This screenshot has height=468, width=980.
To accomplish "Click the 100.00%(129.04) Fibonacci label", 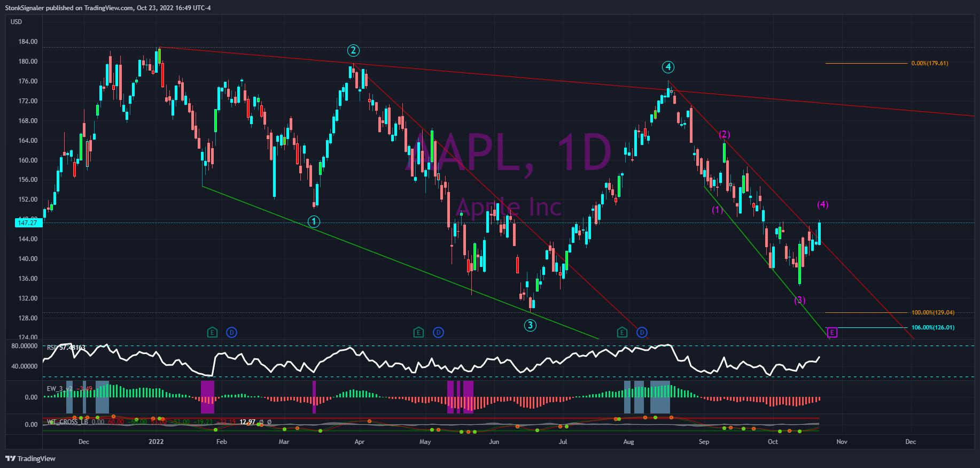I will coord(933,312).
